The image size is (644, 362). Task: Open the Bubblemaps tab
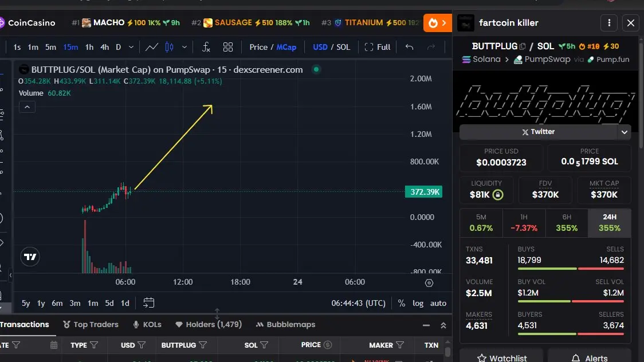[x=285, y=325]
